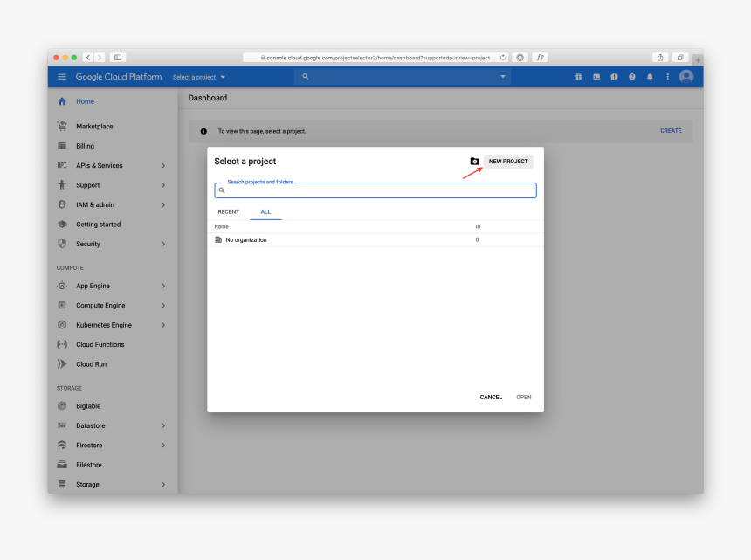Click the Marketplace cart icon
This screenshot has width=751, height=560.
62,126
